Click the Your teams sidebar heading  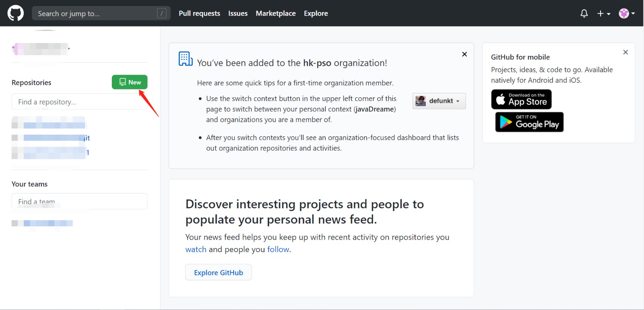(x=29, y=184)
